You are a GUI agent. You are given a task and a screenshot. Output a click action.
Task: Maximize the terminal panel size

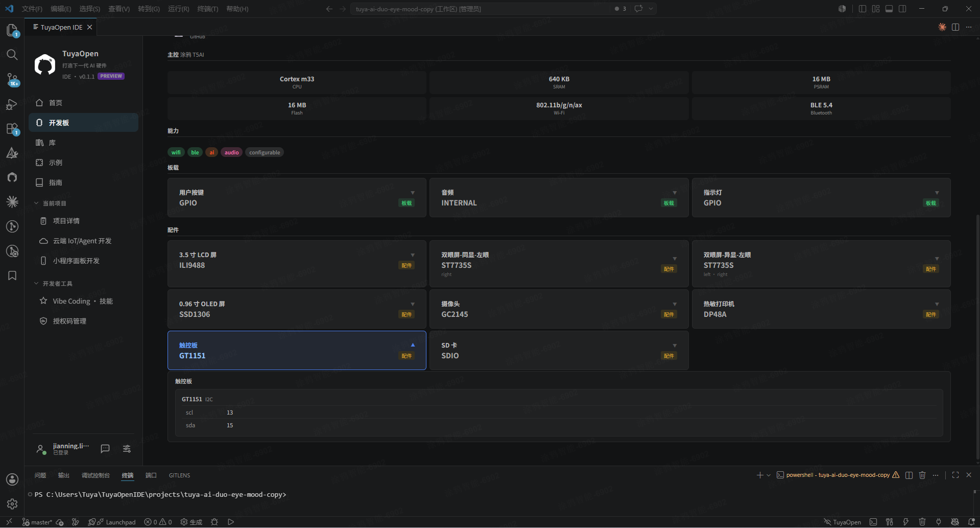point(955,475)
